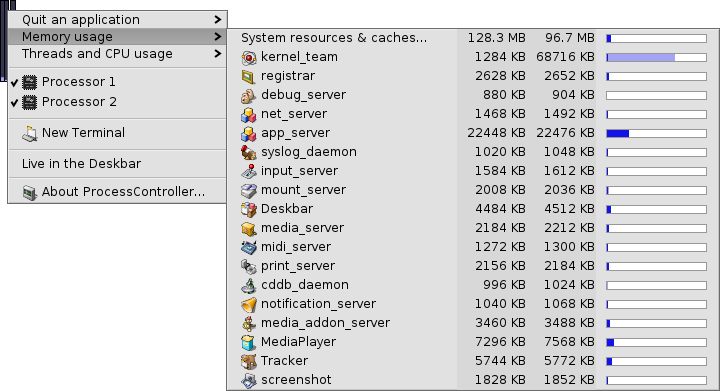Select the mount_server row label
This screenshot has height=391, width=720.
[303, 190]
